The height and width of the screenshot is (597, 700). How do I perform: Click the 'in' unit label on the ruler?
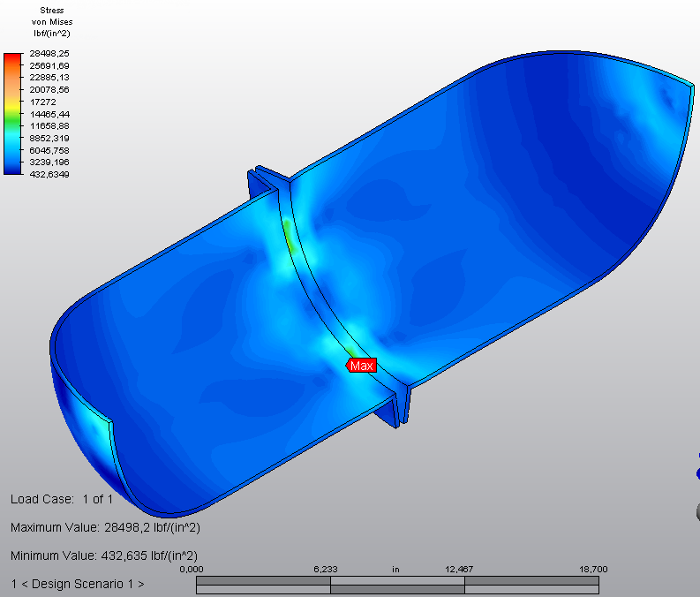click(x=395, y=570)
